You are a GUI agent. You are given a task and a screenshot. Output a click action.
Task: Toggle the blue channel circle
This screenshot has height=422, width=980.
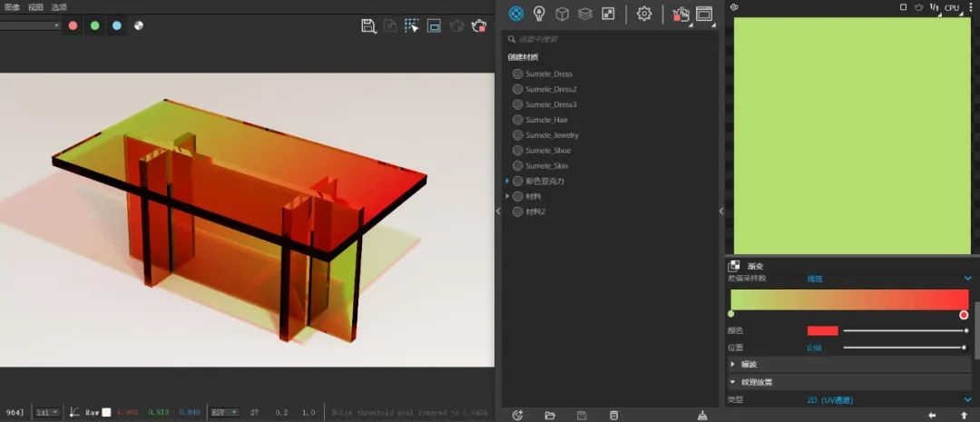click(x=117, y=25)
